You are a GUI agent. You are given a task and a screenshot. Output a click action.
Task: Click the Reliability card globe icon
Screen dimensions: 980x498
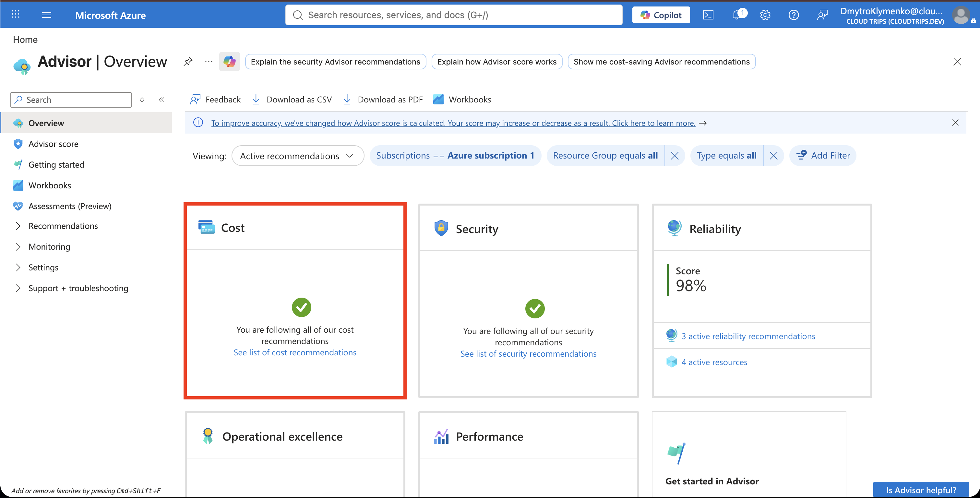(x=675, y=228)
